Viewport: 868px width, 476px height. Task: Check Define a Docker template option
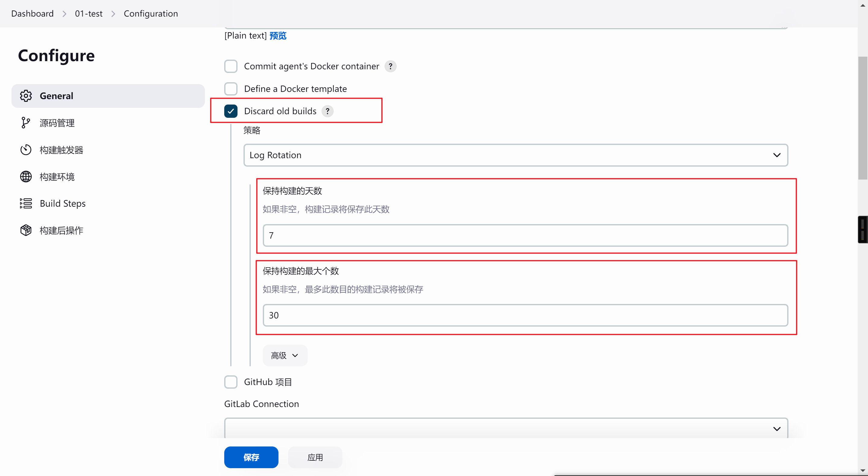[231, 89]
